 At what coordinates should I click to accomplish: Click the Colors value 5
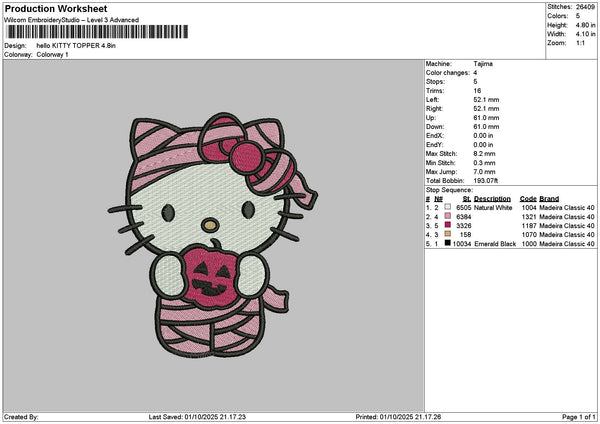(x=577, y=16)
